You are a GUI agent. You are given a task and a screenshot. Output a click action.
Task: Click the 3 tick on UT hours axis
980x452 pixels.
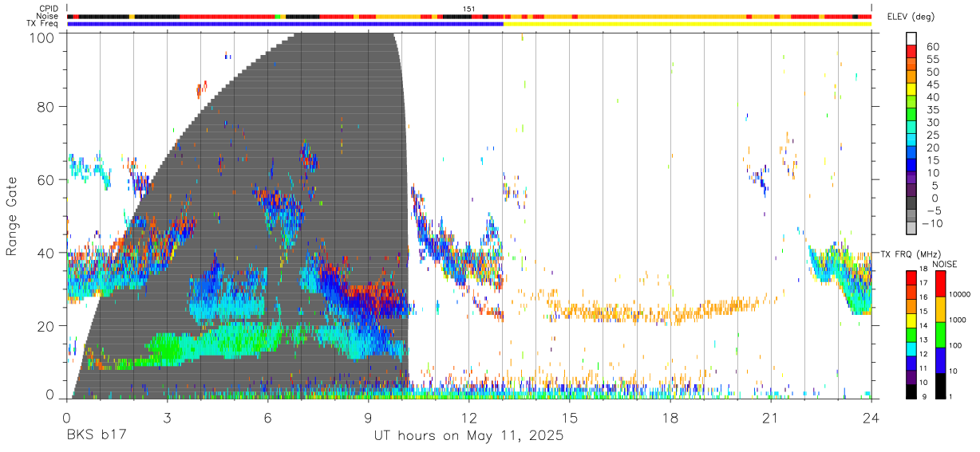pyautogui.click(x=168, y=418)
